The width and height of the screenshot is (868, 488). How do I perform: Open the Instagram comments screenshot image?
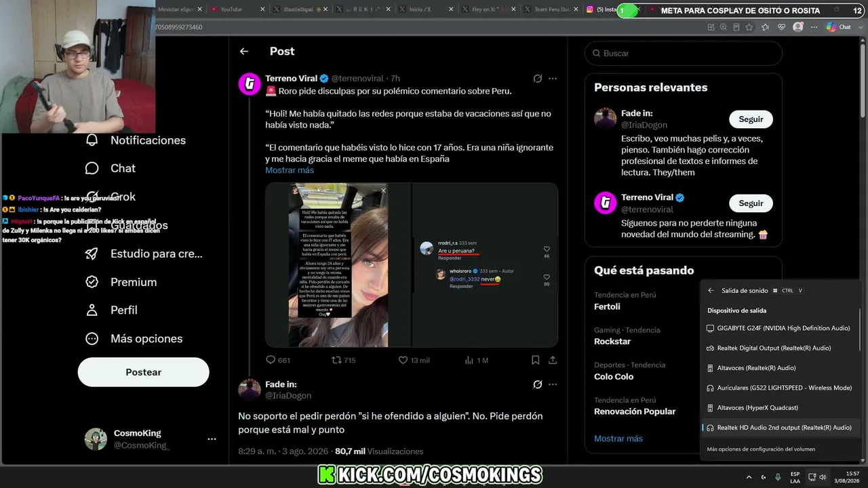pyautogui.click(x=485, y=265)
